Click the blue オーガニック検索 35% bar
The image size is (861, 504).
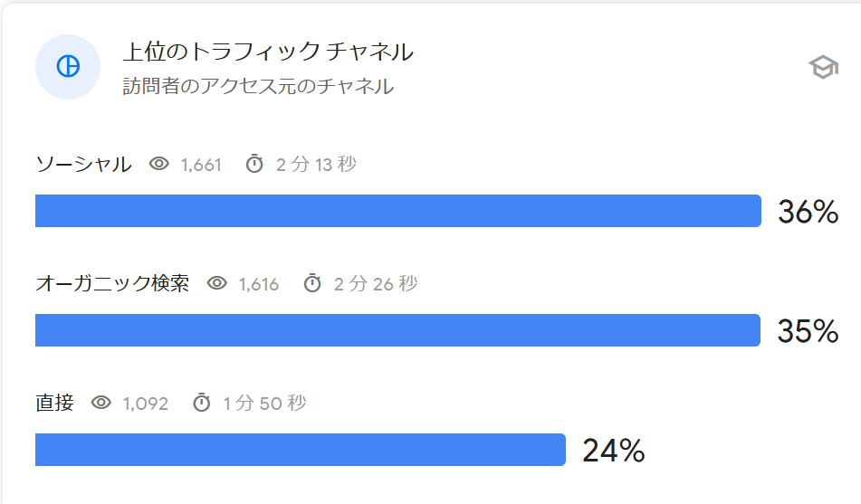click(397, 330)
